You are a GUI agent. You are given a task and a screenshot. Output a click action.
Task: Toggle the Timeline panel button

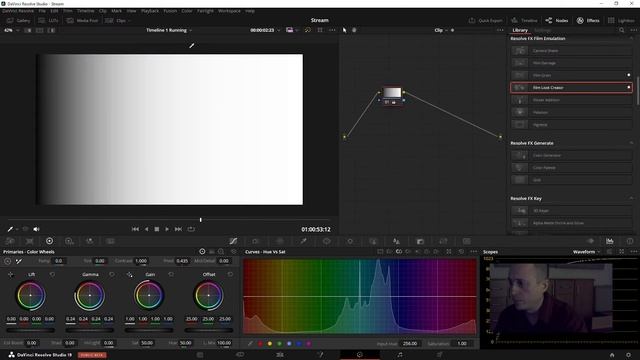(525, 20)
